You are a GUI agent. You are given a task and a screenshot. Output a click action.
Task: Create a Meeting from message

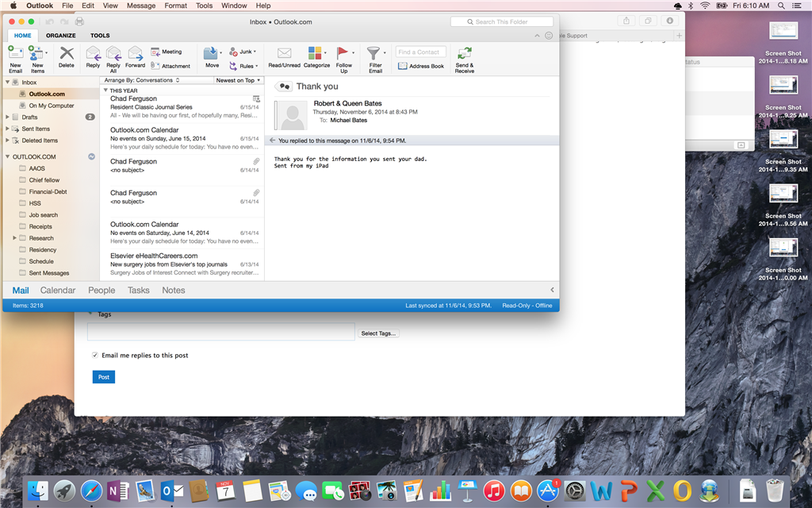tap(167, 52)
